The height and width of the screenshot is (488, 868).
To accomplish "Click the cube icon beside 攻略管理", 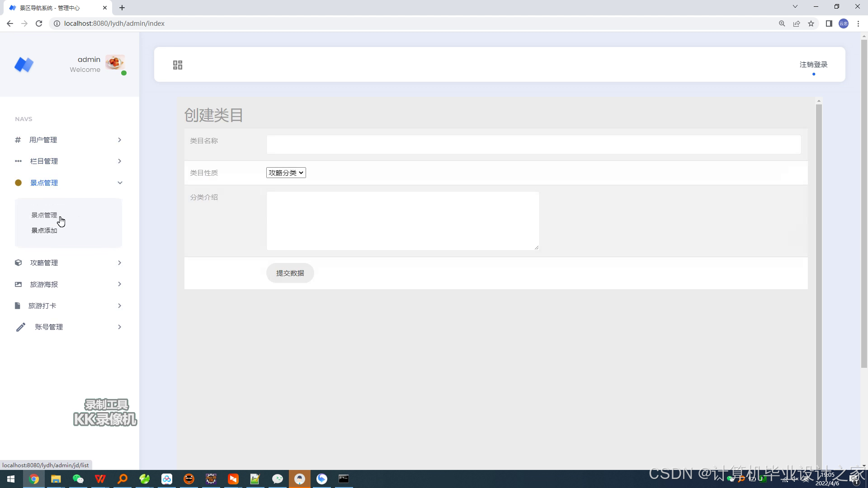I will [x=18, y=263].
